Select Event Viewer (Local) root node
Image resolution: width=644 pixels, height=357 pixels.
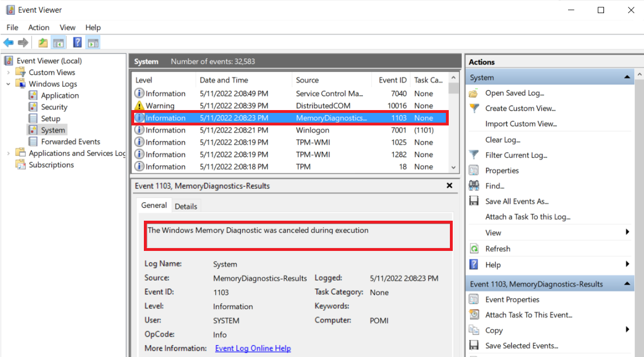(x=49, y=60)
